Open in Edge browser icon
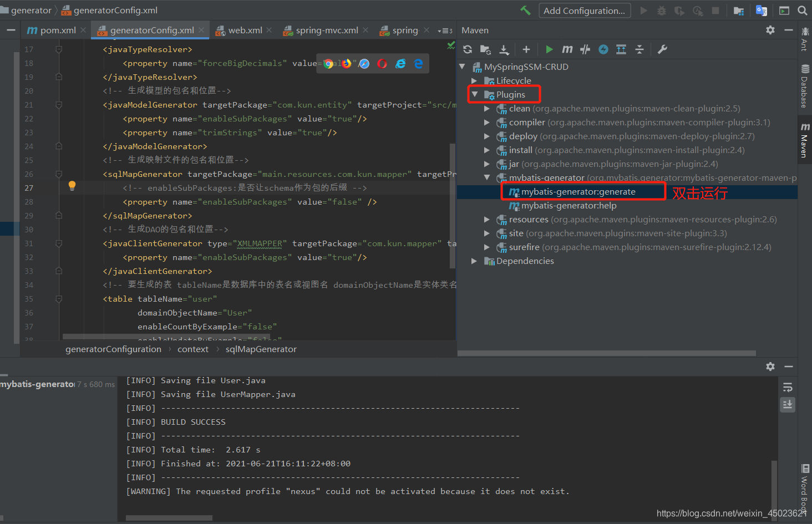Image resolution: width=812 pixels, height=524 pixels. (x=418, y=64)
